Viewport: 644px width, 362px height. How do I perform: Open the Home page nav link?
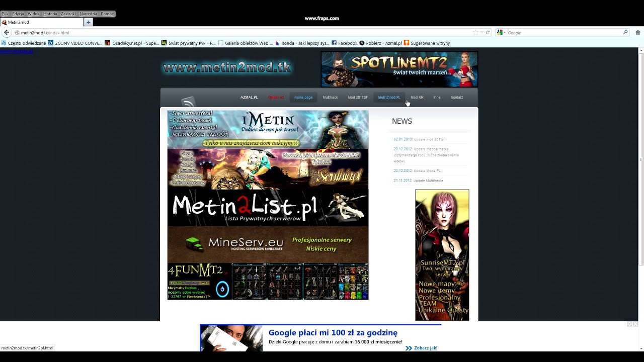[x=303, y=98]
